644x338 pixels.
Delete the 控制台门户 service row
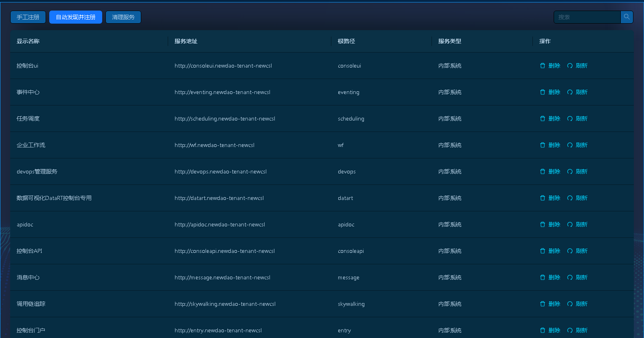[550, 330]
